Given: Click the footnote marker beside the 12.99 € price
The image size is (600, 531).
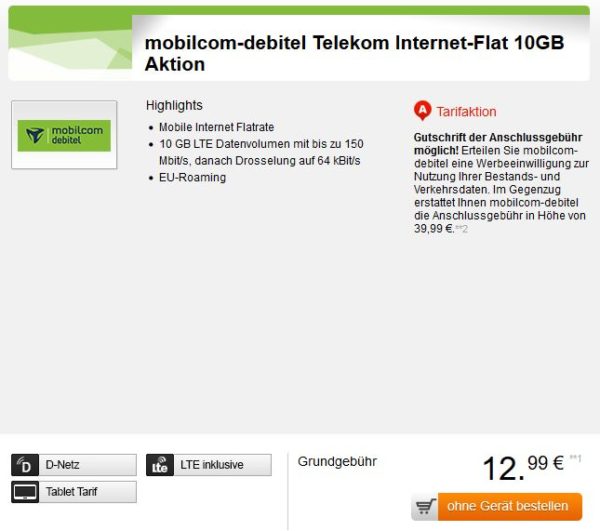Looking at the screenshot, I should [x=575, y=459].
